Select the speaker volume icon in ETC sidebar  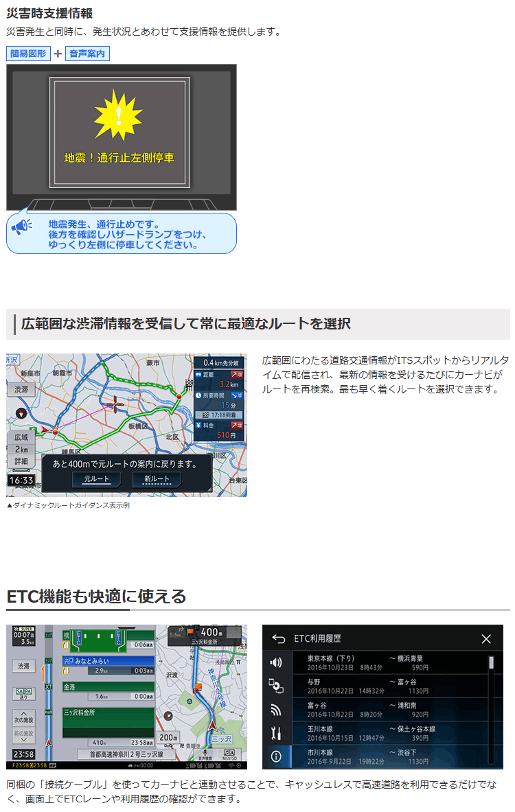(x=276, y=662)
